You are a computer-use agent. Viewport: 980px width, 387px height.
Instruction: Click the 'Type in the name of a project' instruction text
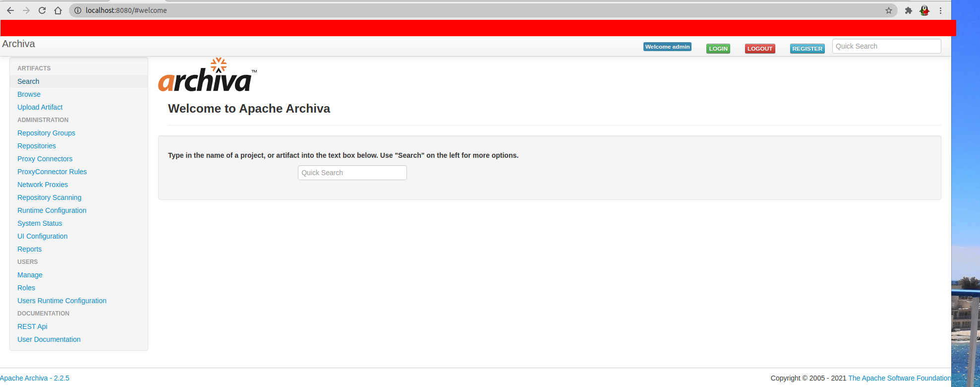coord(343,155)
